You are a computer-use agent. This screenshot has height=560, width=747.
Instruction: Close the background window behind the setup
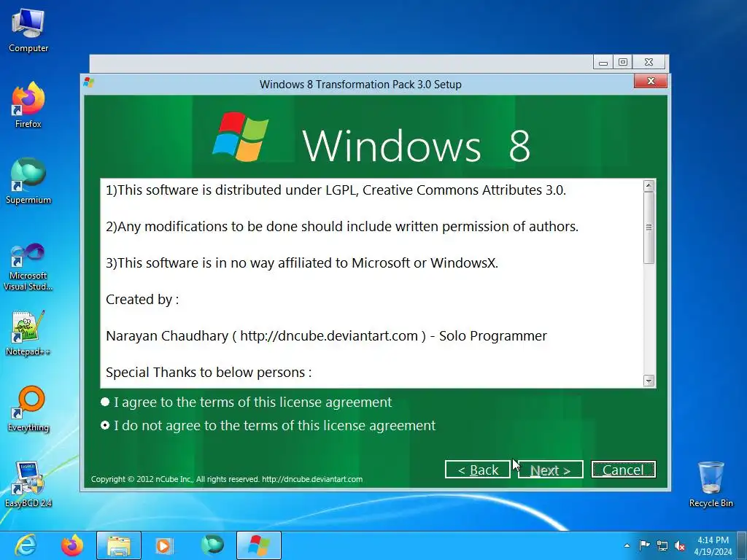tap(649, 63)
